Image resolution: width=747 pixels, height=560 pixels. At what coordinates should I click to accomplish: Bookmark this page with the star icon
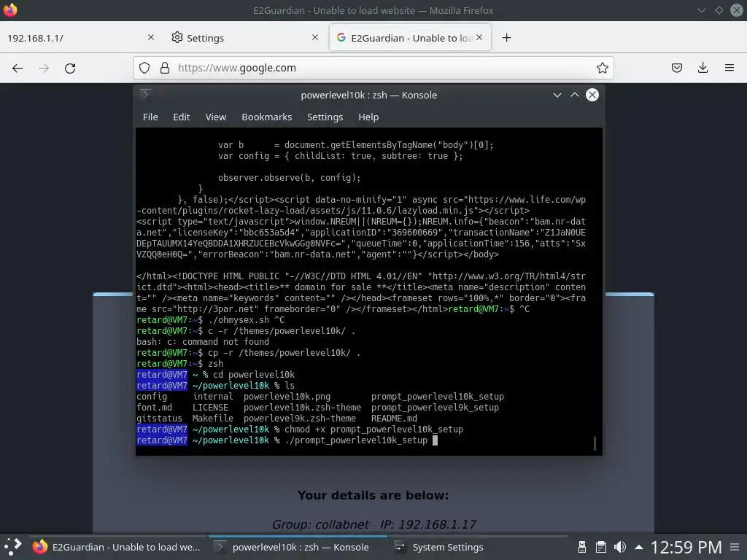coord(602,68)
